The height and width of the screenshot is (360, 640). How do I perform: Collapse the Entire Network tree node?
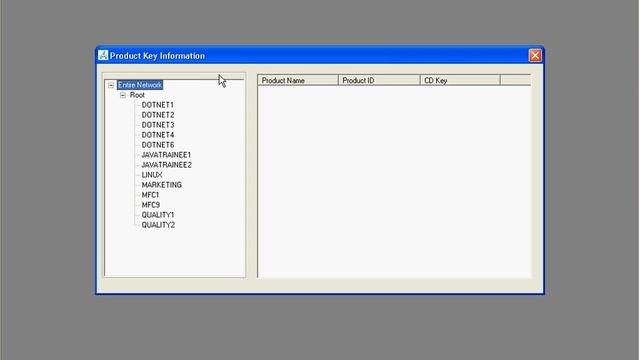(x=111, y=85)
